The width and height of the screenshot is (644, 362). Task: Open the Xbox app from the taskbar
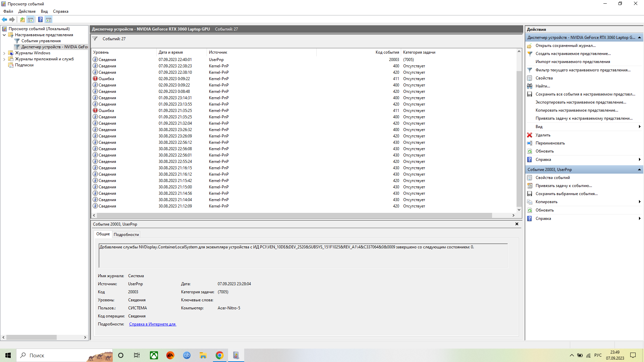click(154, 355)
